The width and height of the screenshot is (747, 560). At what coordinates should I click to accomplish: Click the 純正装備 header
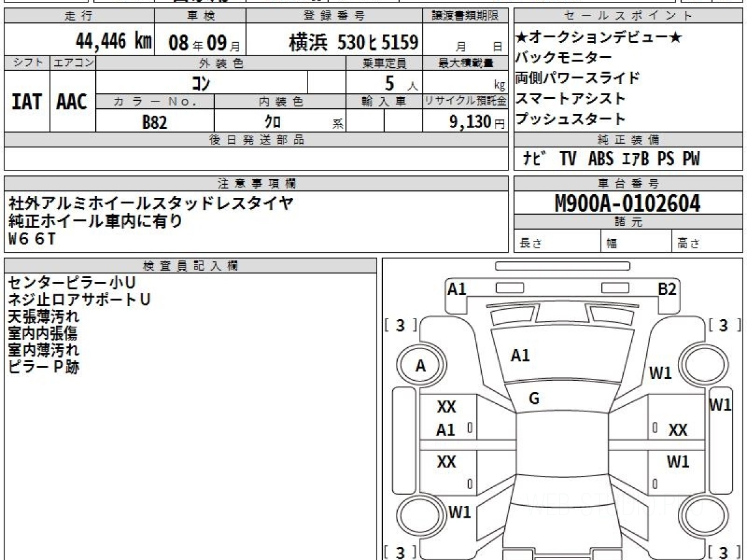point(628,140)
